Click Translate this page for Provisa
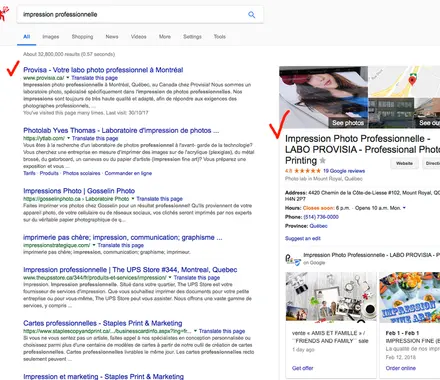The image size is (440, 380). pyautogui.click(x=95, y=78)
